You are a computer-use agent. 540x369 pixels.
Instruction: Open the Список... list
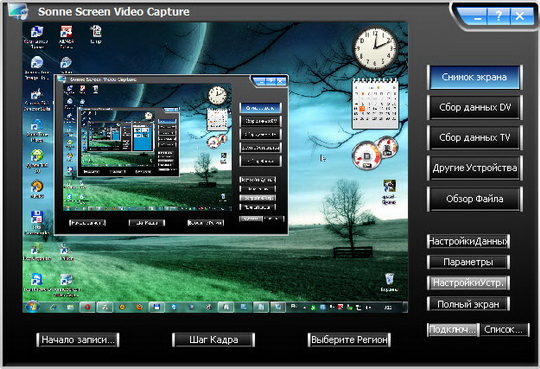pos(504,330)
